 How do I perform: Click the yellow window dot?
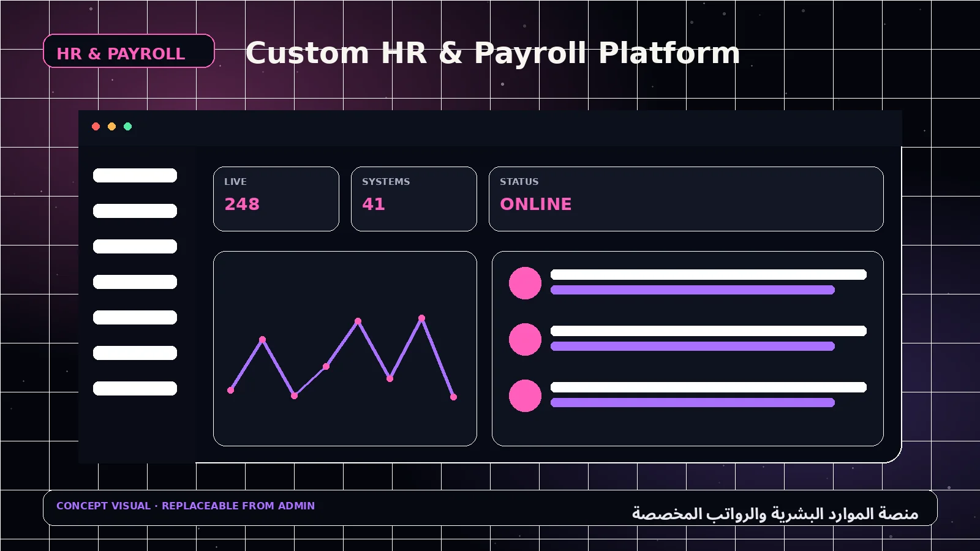[111, 127]
